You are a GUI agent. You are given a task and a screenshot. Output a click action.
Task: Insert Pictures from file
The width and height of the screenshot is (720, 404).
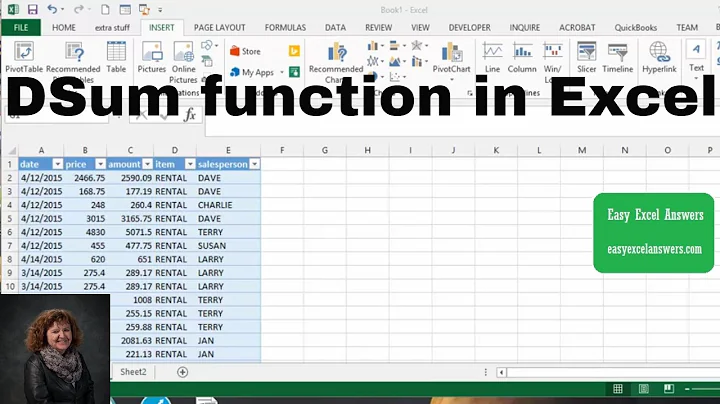[x=152, y=57]
